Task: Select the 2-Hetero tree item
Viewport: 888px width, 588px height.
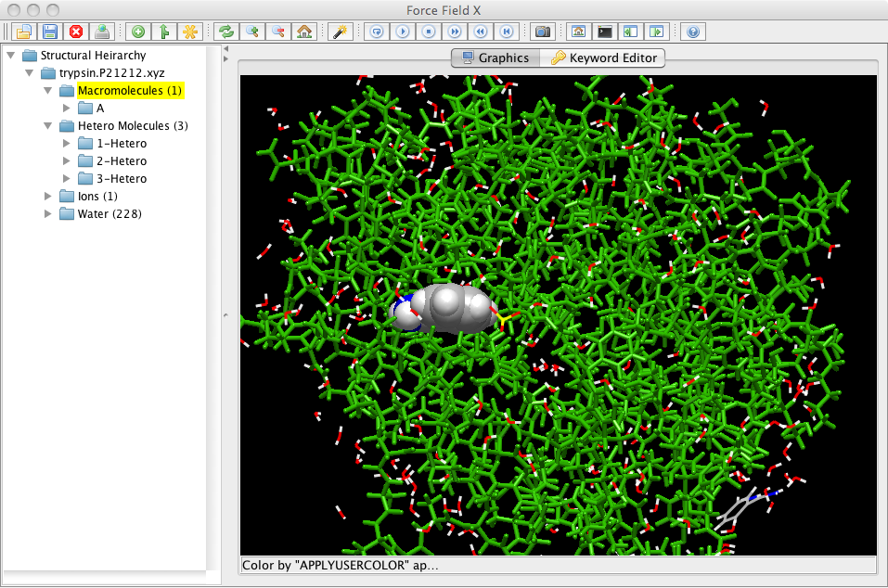Action: coord(121,161)
